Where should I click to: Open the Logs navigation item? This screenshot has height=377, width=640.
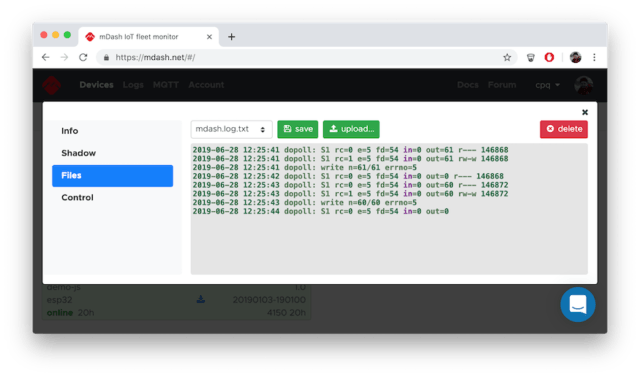pos(133,85)
